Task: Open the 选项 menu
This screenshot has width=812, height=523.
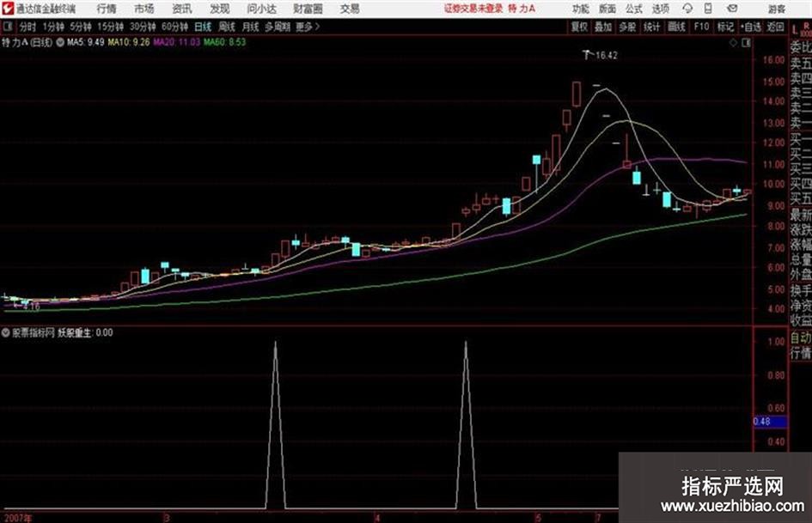Action: pos(660,9)
